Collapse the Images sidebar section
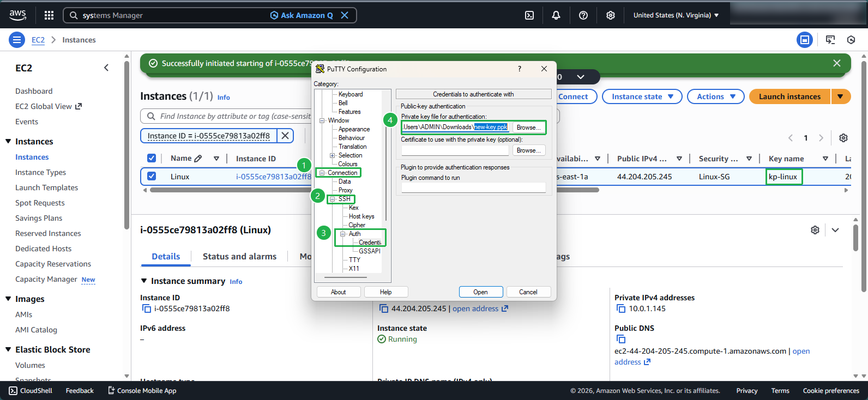The width and height of the screenshot is (868, 400). pyautogui.click(x=8, y=299)
